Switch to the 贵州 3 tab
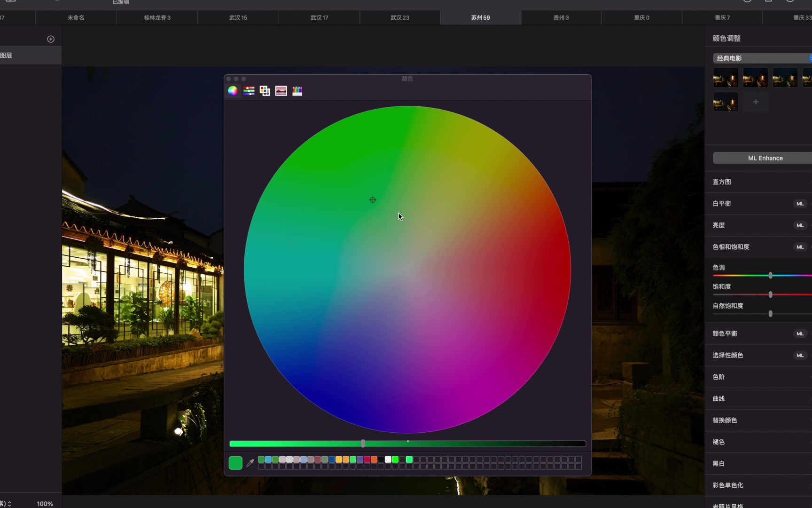The height and width of the screenshot is (508, 812). [x=561, y=18]
